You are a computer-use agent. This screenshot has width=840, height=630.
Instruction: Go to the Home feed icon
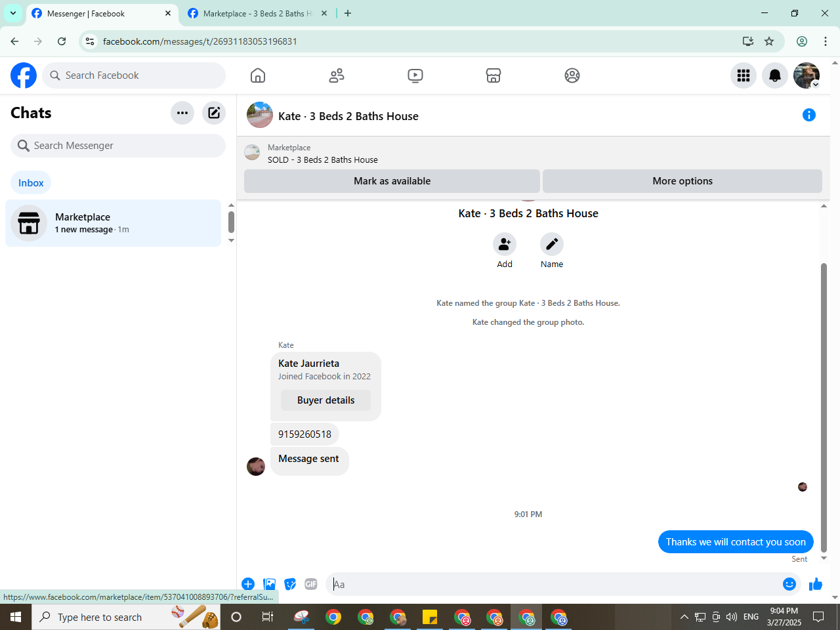click(258, 75)
